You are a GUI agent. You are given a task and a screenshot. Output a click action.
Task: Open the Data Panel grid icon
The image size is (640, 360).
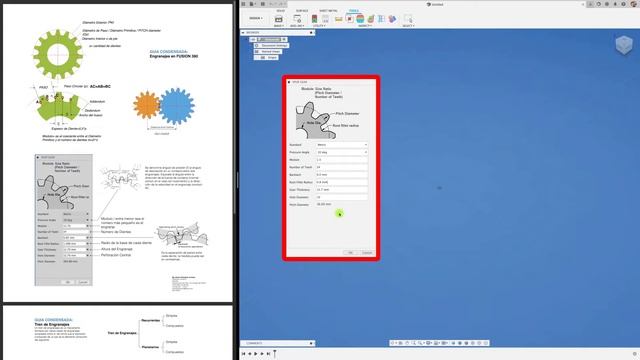click(243, 4)
